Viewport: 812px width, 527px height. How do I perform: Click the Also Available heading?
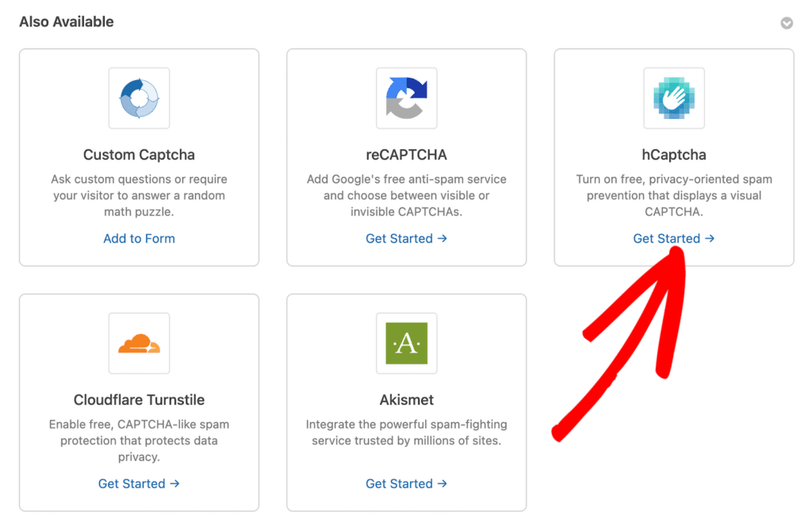(x=67, y=21)
